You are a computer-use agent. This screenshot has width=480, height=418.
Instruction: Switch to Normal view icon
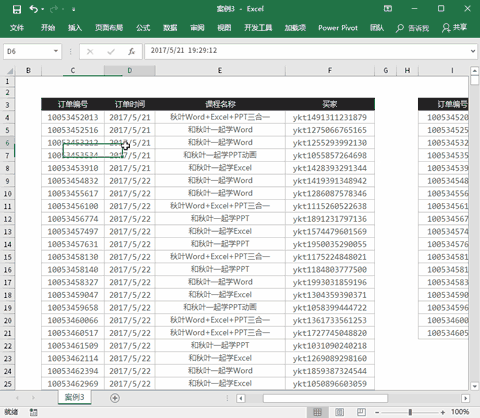coord(317,412)
